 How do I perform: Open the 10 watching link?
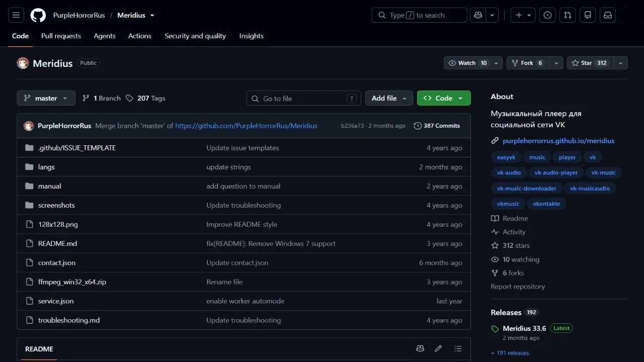pos(515,259)
